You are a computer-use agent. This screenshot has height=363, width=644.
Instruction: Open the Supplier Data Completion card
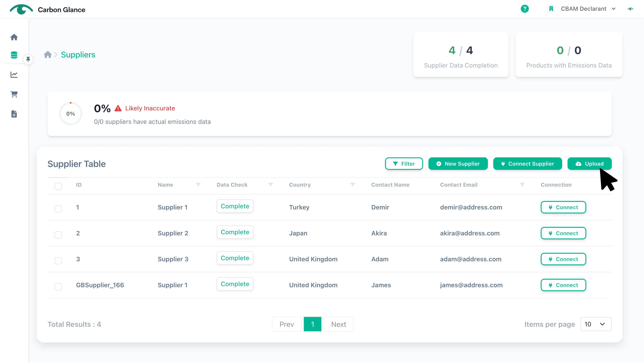[460, 55]
